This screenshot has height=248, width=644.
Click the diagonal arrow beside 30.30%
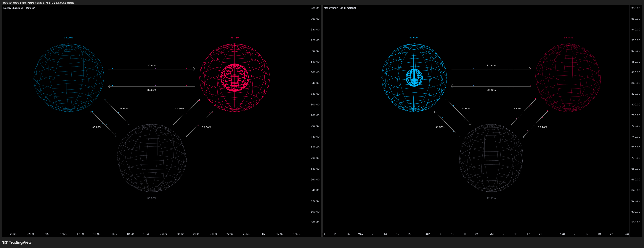[x=199, y=124]
